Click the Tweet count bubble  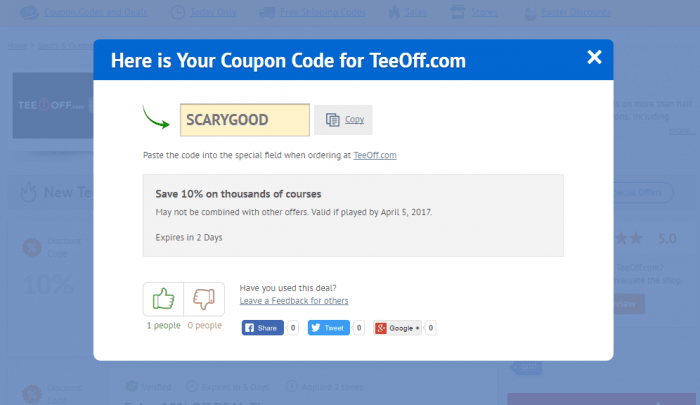(x=359, y=328)
